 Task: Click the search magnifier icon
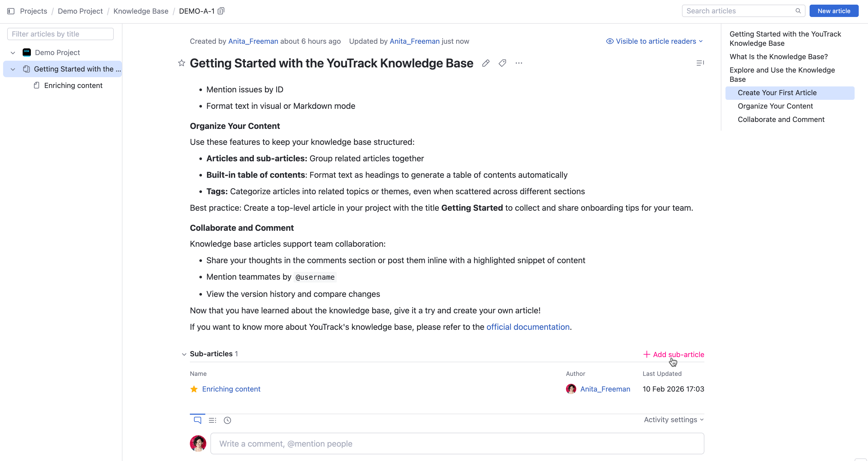tap(798, 11)
